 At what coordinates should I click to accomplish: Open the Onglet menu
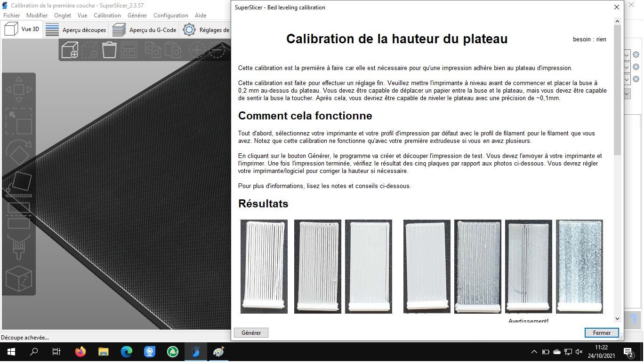pyautogui.click(x=63, y=16)
